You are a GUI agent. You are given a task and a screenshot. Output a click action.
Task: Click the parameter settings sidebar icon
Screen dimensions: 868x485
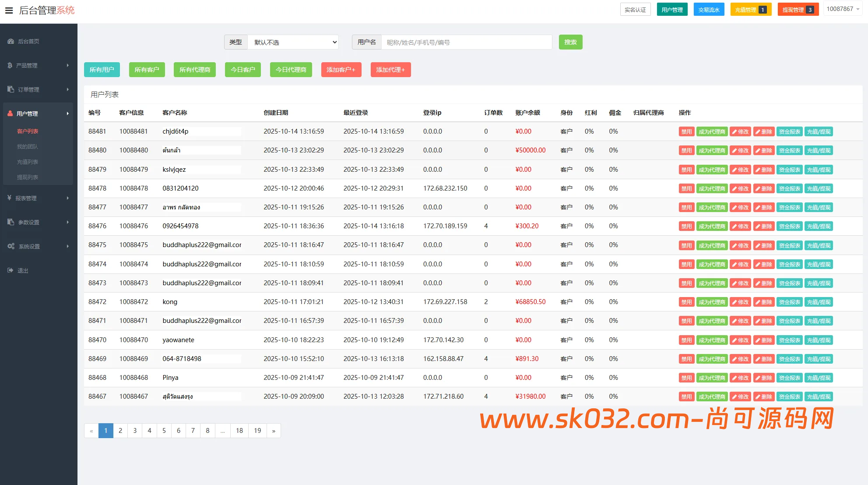point(11,222)
